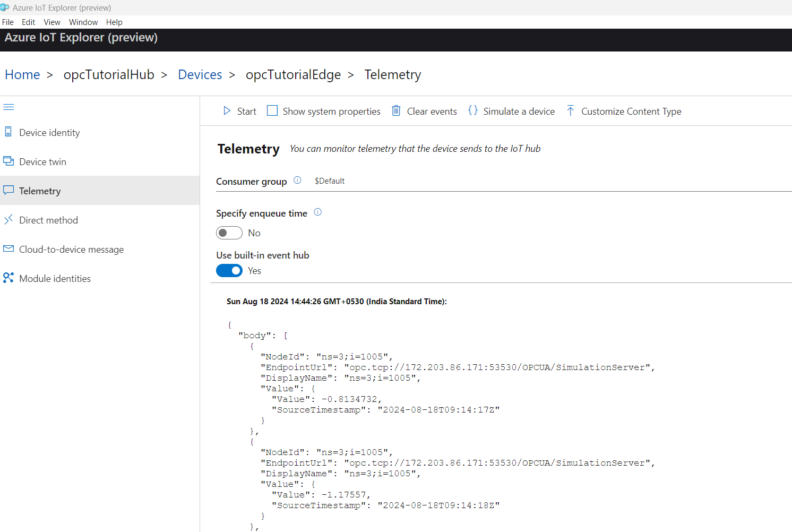Click the "body": [ line
792x532 pixels.
pos(263,336)
